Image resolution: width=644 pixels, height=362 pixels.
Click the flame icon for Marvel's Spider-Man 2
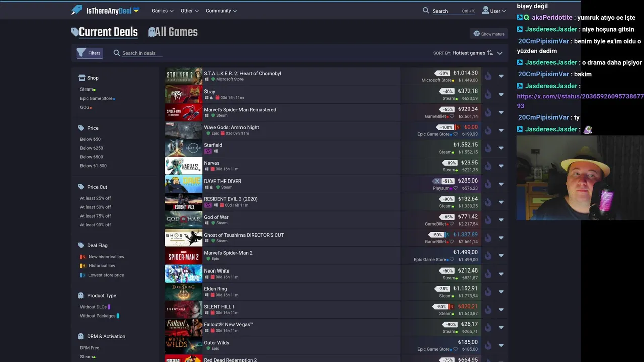[488, 256]
